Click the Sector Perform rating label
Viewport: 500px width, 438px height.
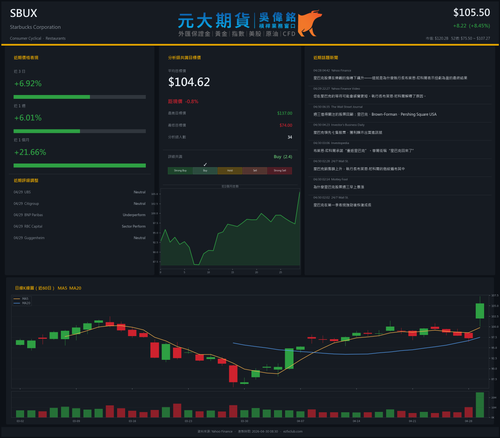point(134,226)
